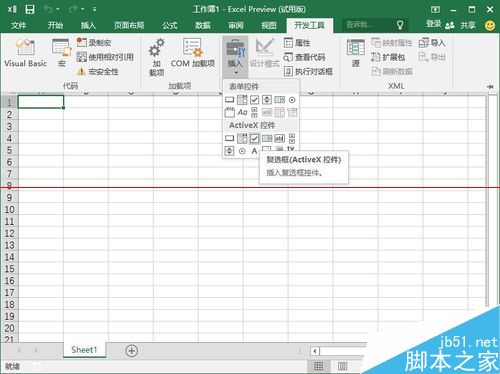Open the Visual Basic editor
The image size is (500, 374).
(25, 53)
